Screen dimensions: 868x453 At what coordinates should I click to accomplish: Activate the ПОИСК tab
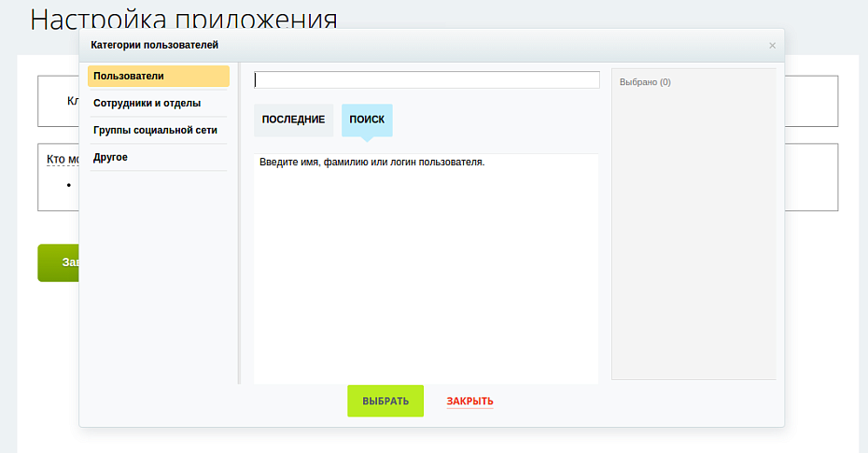pyautogui.click(x=367, y=120)
